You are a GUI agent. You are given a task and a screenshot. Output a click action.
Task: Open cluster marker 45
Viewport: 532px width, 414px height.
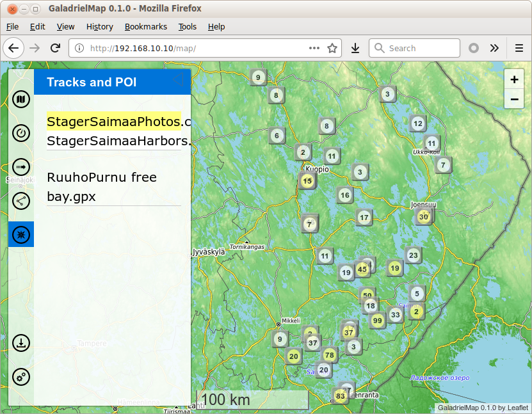[x=362, y=269]
